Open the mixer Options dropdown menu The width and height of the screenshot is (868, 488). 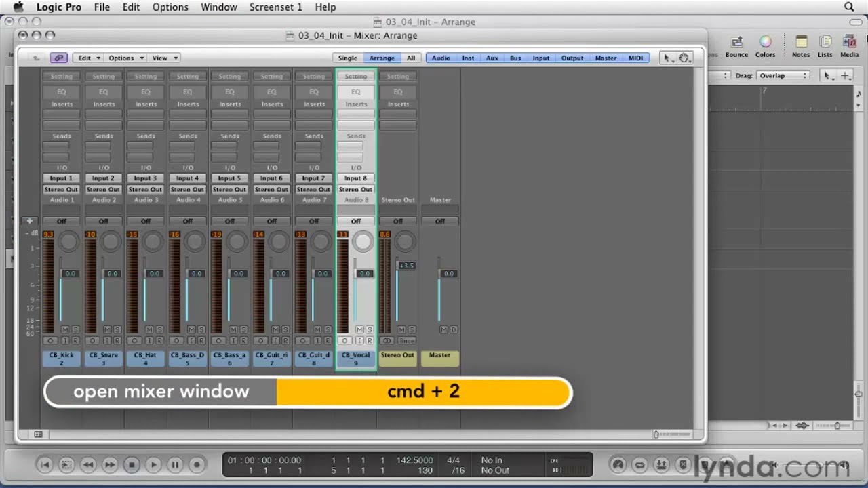coord(125,58)
